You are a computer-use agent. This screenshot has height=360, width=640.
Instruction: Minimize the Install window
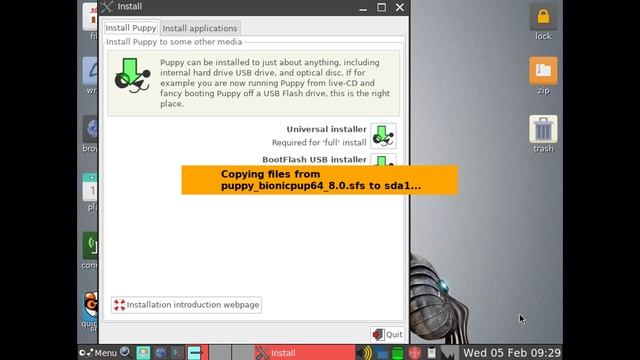[x=363, y=8]
